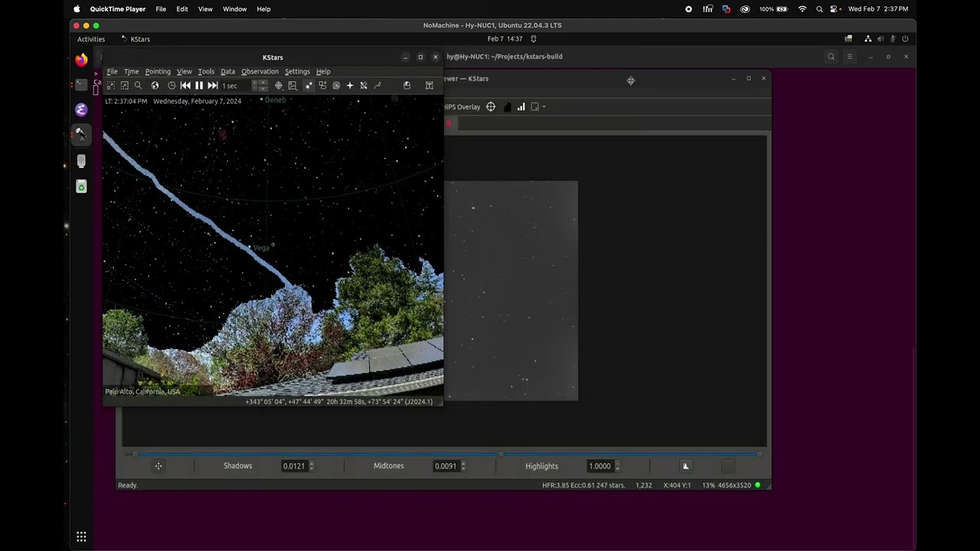The width and height of the screenshot is (980, 551).
Task: Open the Pointing menu
Action: [x=158, y=71]
